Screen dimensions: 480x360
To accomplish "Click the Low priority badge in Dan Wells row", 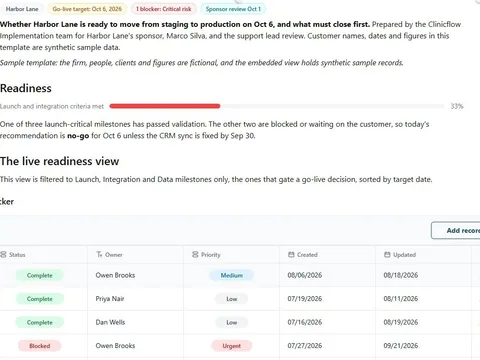I will tap(231, 322).
